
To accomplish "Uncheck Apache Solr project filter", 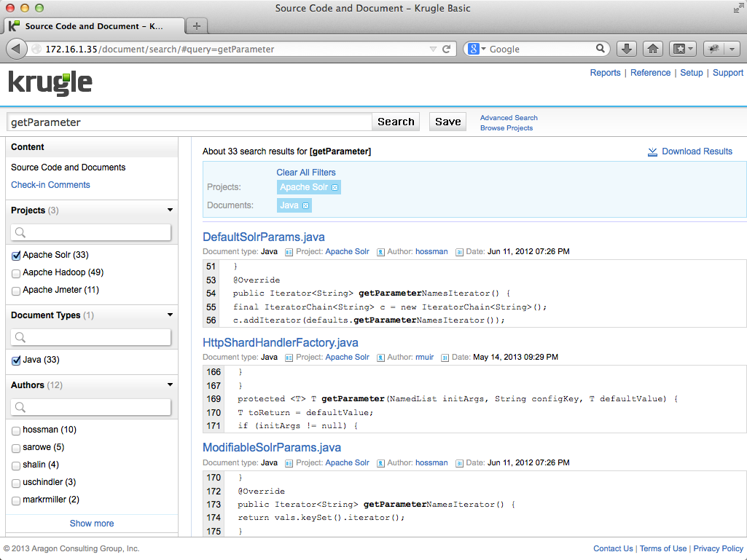I will [x=16, y=256].
